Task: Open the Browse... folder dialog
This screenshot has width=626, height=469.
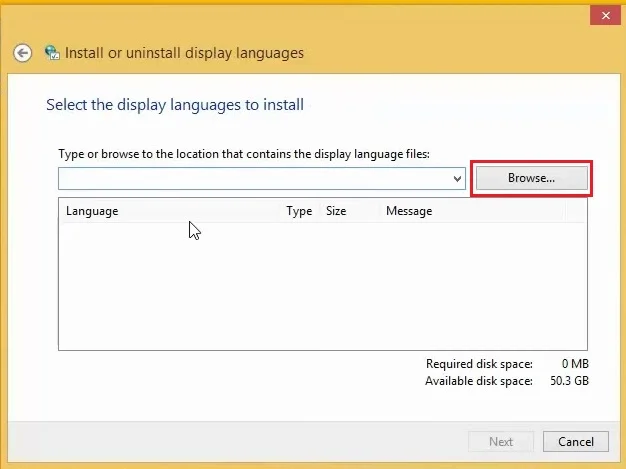Action: [x=531, y=178]
